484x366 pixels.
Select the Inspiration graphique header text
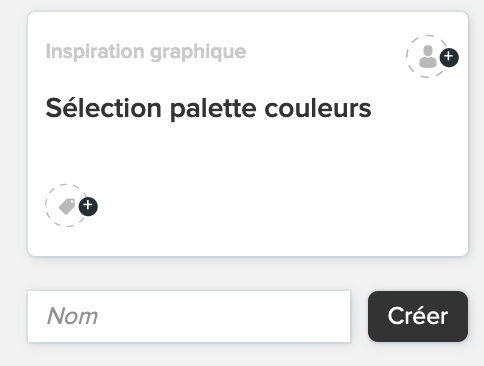point(146,52)
